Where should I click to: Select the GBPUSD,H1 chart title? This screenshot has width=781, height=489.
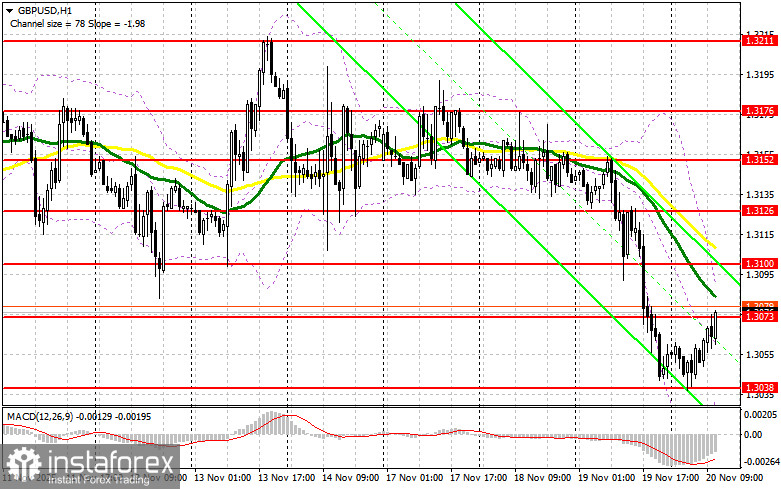point(44,10)
